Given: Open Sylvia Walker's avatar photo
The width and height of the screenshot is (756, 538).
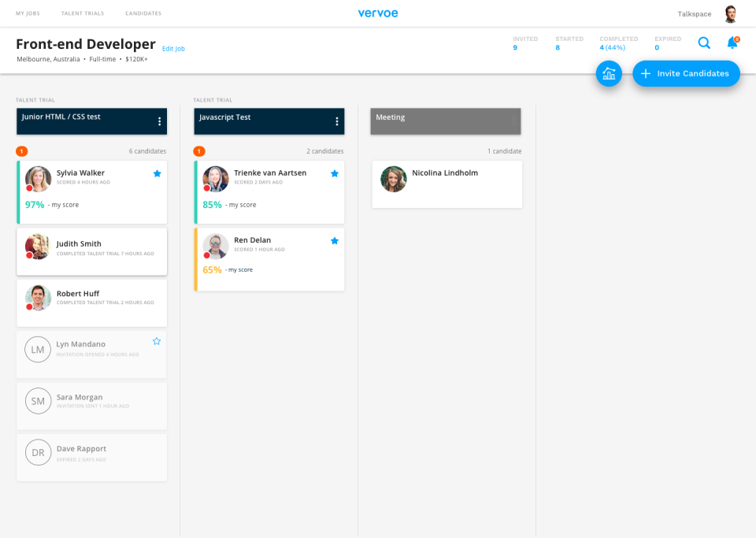Looking at the screenshot, I should coord(38,179).
